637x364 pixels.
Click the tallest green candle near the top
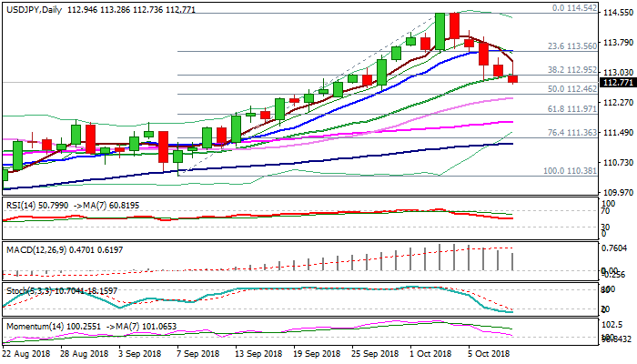click(440, 31)
